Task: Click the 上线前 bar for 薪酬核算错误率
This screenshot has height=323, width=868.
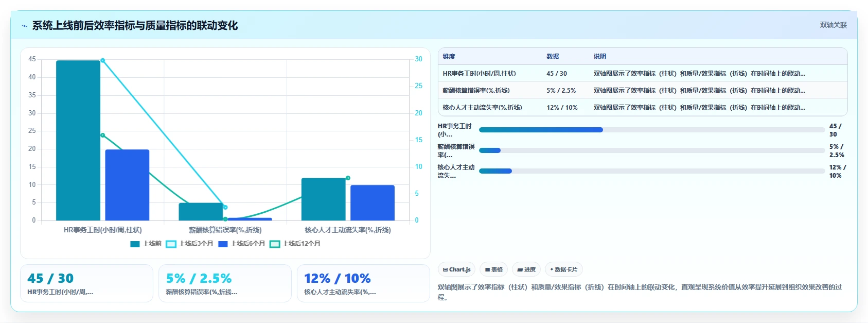Action: click(201, 212)
